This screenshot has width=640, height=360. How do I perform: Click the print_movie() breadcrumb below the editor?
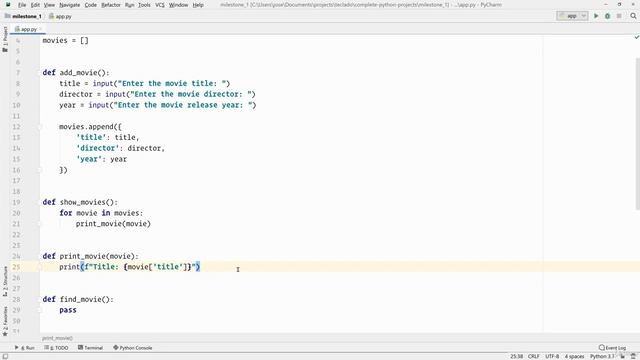57,338
